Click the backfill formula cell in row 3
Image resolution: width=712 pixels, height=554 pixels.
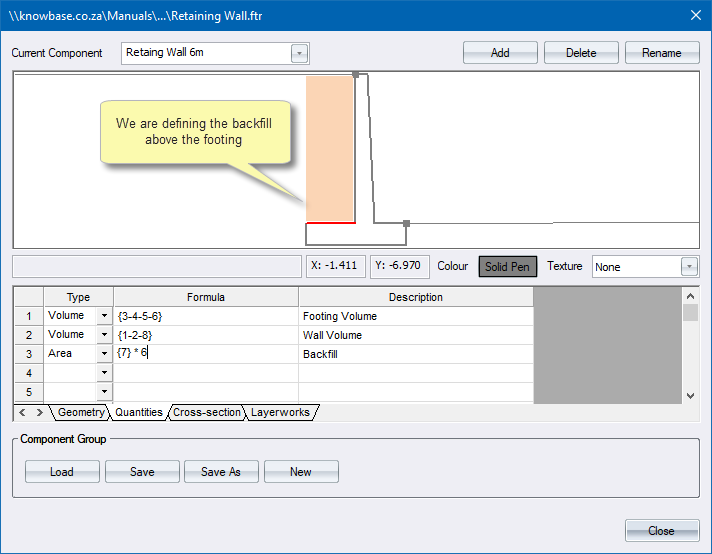[205, 354]
